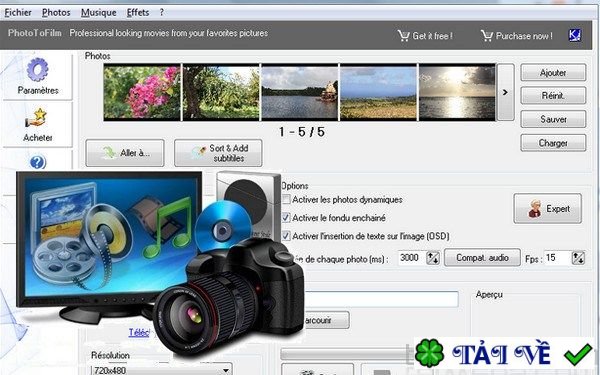Click the photo duration spinner arrows
This screenshot has width=600, height=375.
[x=433, y=258]
